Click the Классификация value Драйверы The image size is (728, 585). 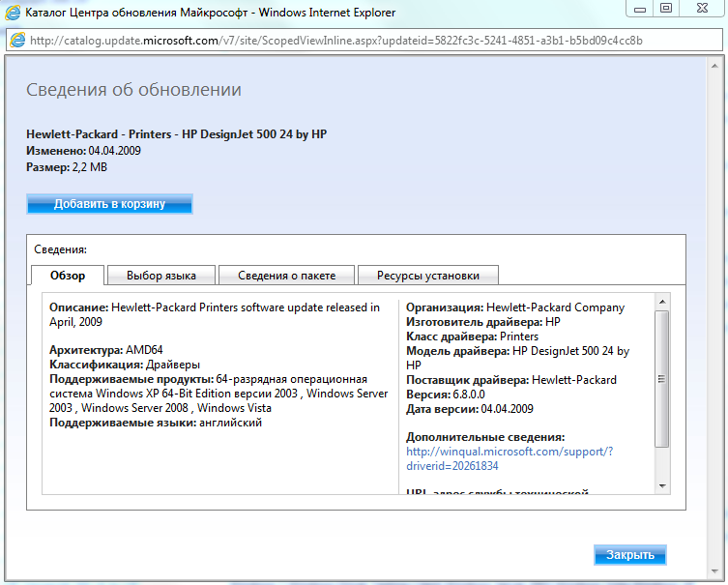tap(173, 365)
